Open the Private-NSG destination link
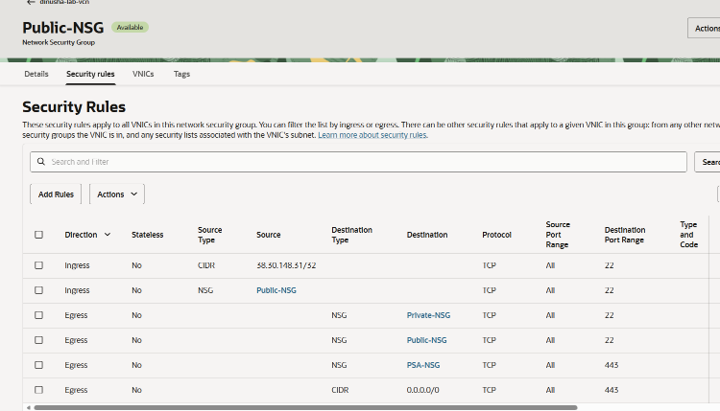Image resolution: width=720 pixels, height=411 pixels. 428,315
